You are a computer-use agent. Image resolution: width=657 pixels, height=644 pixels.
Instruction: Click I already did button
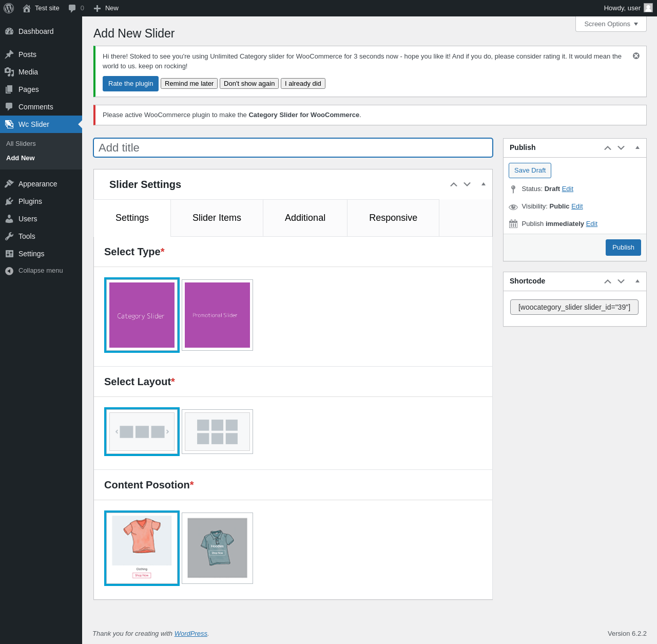coord(303,84)
